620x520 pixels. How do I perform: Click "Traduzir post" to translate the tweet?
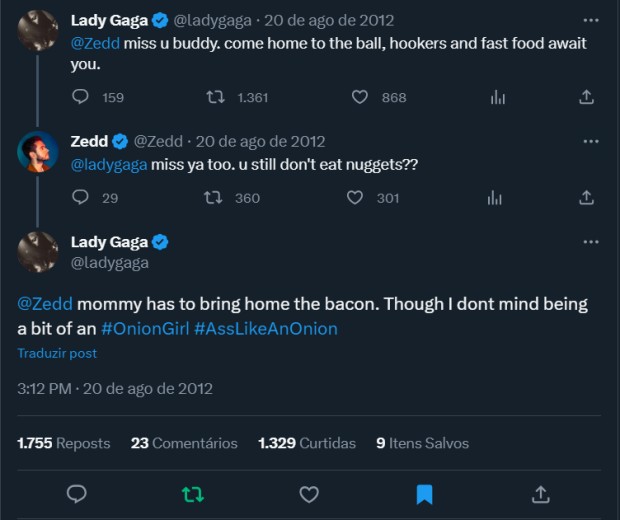[57, 353]
